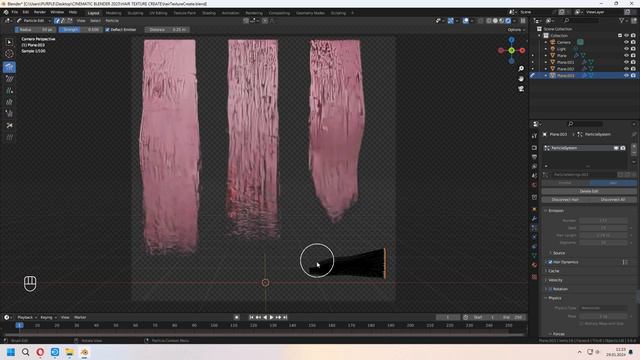This screenshot has width=640, height=360.
Task: Switch viewport to solid shading mode
Action: click(495, 21)
